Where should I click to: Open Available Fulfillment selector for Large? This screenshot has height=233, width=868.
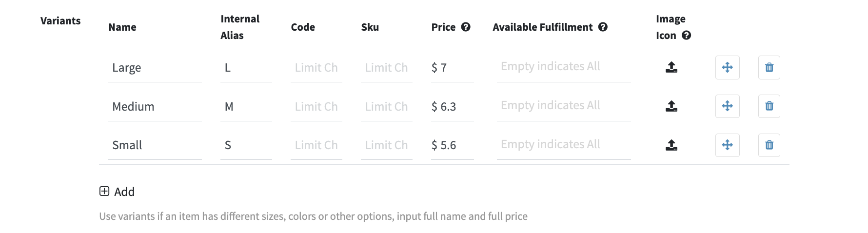tap(563, 67)
